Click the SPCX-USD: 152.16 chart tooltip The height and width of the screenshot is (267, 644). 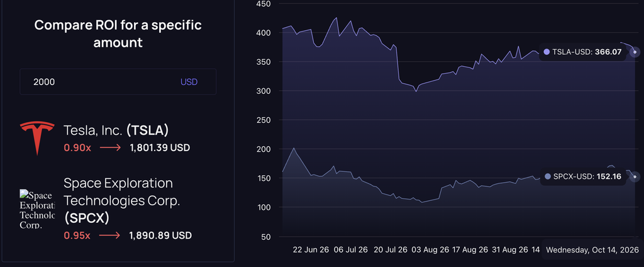(x=582, y=176)
